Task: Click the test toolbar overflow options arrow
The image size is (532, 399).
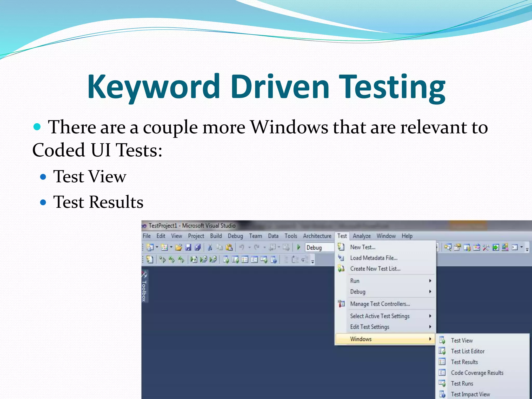Action: 313,261
